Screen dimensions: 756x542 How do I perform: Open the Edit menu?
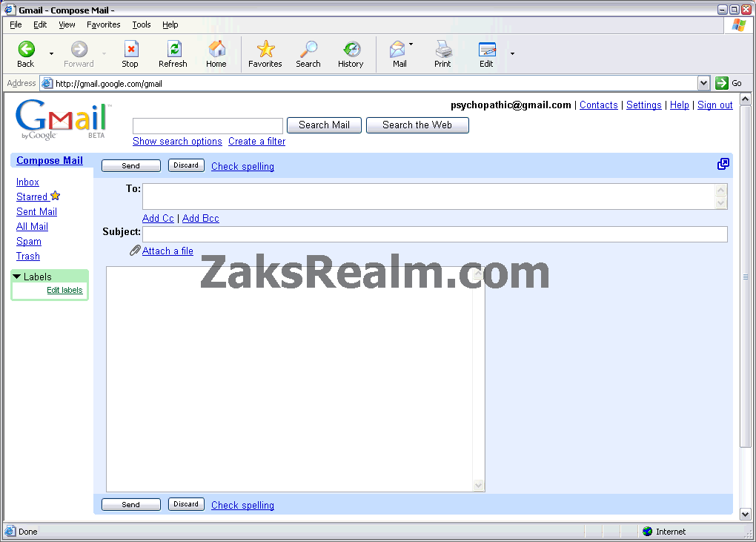tap(40, 24)
